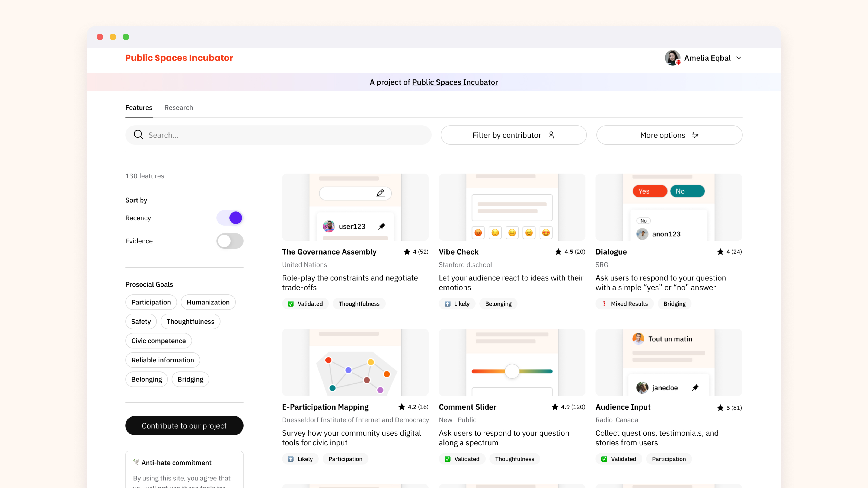The height and width of the screenshot is (488, 868).
Task: Click the pin icon next to user123
Action: click(382, 226)
